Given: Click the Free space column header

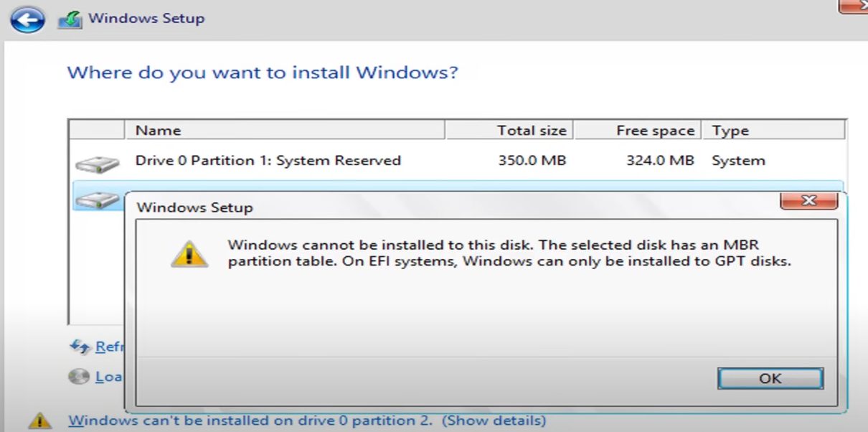Looking at the screenshot, I should (x=637, y=130).
